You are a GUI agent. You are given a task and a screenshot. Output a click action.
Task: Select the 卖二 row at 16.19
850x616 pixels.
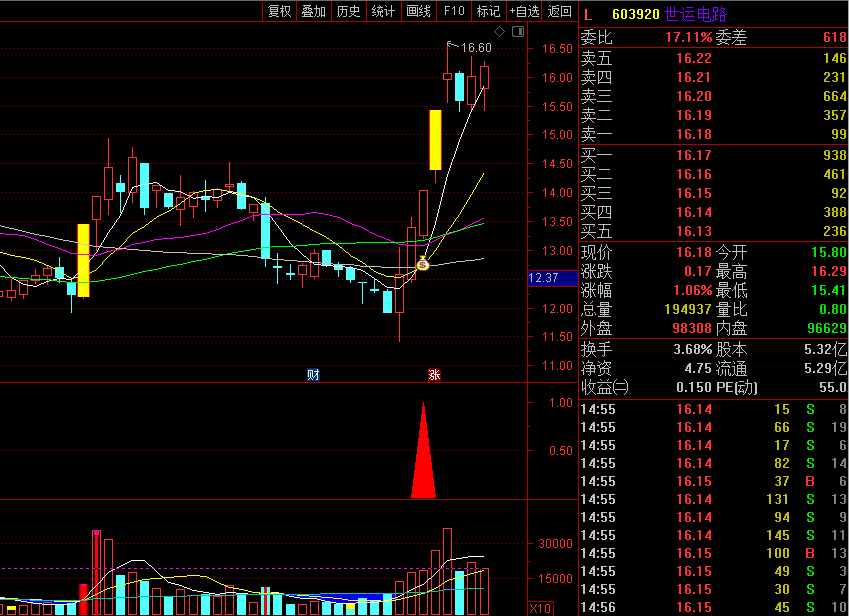[713, 115]
